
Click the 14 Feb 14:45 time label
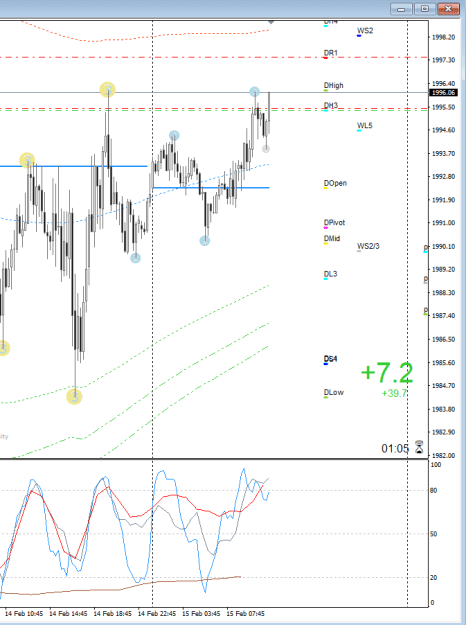(x=68, y=613)
